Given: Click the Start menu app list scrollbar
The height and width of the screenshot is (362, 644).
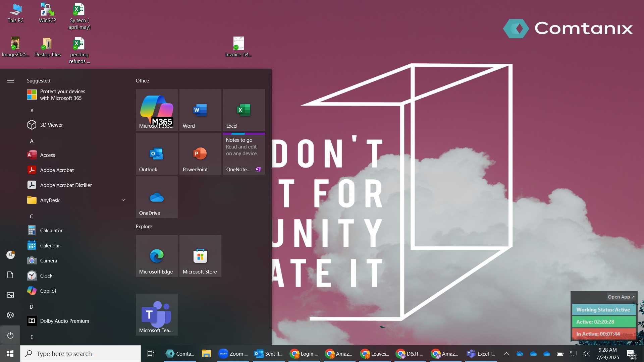Looking at the screenshot, I should point(270,201).
